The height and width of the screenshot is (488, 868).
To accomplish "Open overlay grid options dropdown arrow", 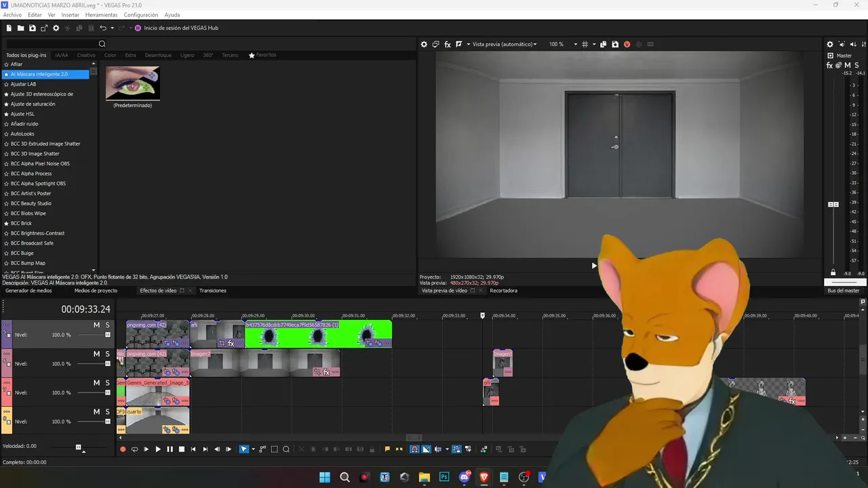I will coord(594,44).
